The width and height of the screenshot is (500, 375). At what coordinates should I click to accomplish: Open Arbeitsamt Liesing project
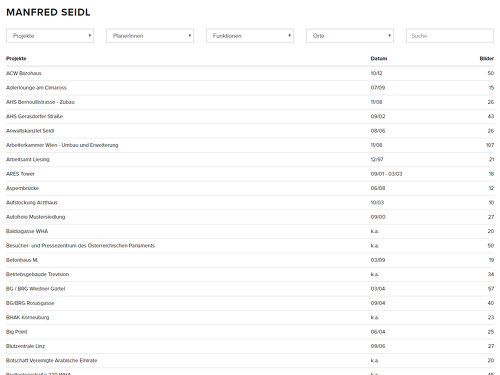point(28,159)
